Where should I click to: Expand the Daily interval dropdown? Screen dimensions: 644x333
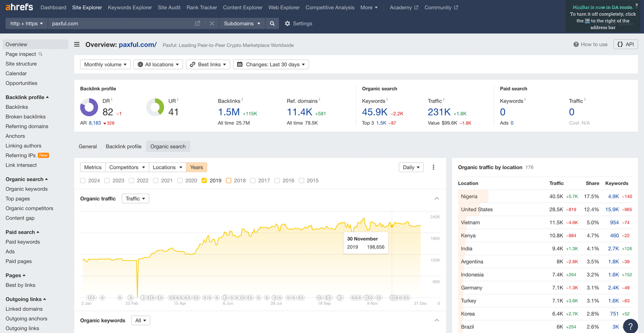[411, 167]
